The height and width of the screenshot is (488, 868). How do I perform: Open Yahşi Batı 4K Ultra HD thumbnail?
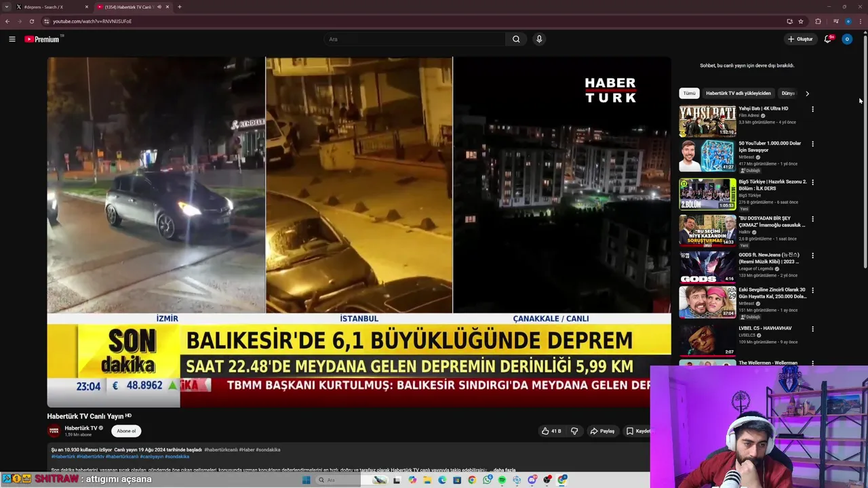tap(707, 121)
